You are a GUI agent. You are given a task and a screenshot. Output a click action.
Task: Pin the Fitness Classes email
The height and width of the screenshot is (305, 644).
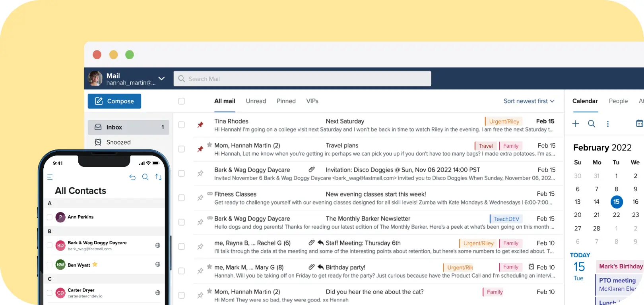click(x=200, y=198)
